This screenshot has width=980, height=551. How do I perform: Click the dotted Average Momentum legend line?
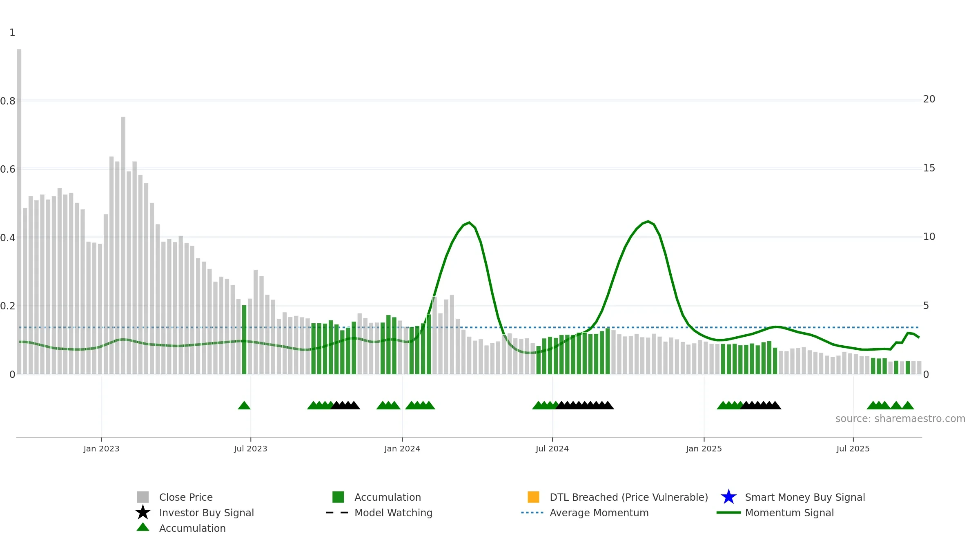(532, 513)
